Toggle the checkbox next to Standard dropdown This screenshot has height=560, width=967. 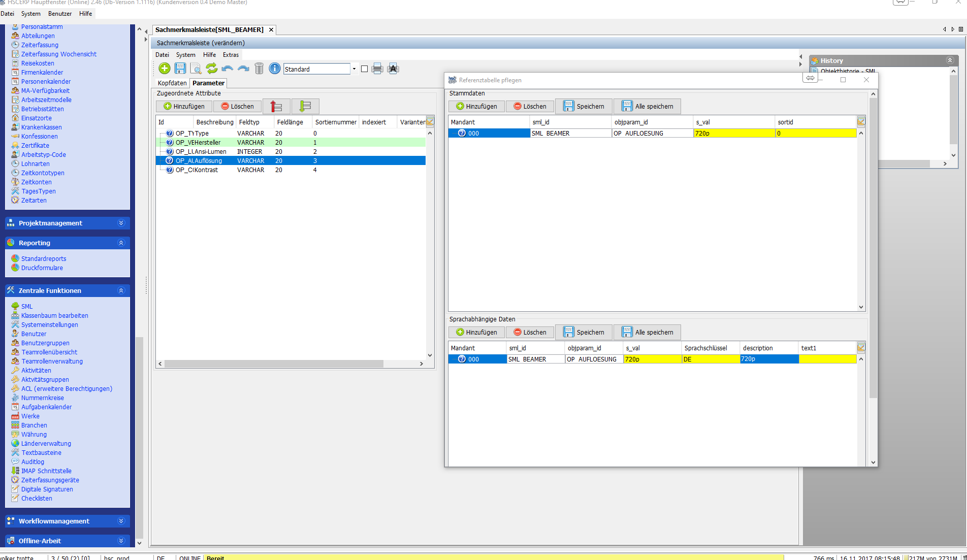pos(364,69)
